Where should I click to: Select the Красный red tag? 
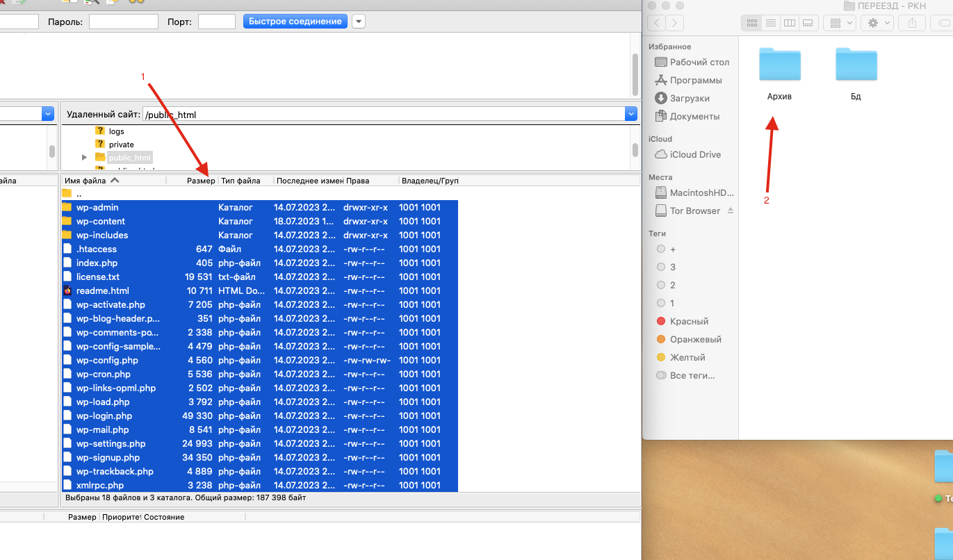pyautogui.click(x=682, y=321)
